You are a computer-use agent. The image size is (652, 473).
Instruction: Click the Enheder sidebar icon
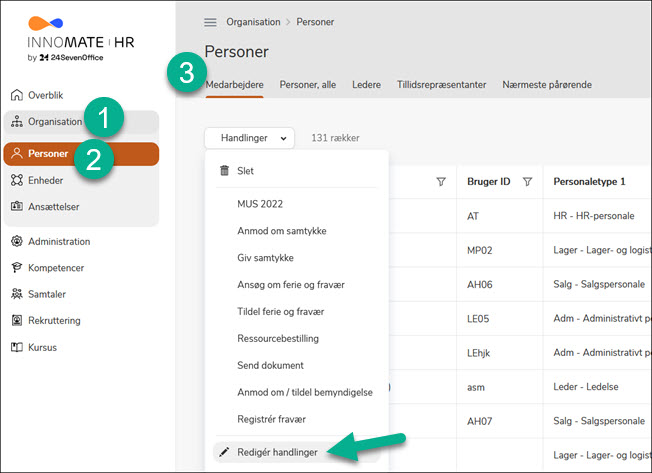(16, 180)
